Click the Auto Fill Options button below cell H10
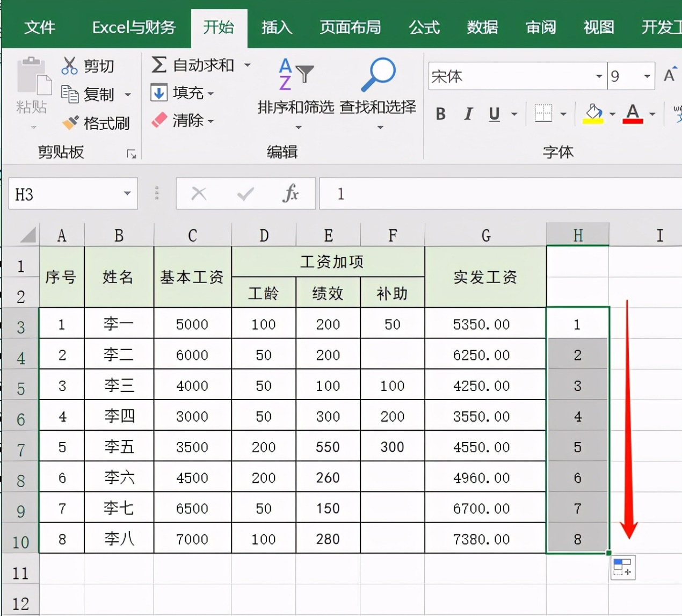682x616 pixels. [x=623, y=568]
